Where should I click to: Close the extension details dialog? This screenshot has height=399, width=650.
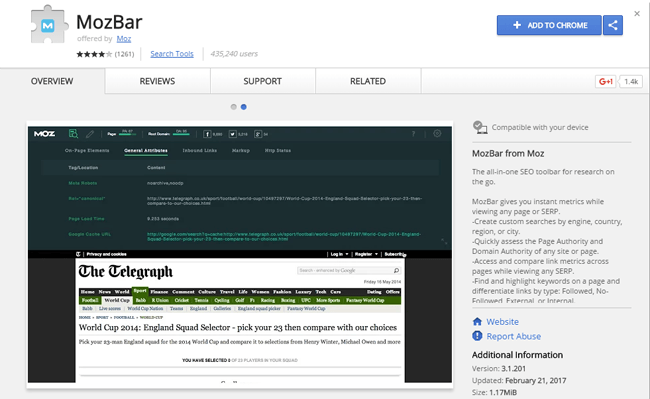click(x=637, y=14)
